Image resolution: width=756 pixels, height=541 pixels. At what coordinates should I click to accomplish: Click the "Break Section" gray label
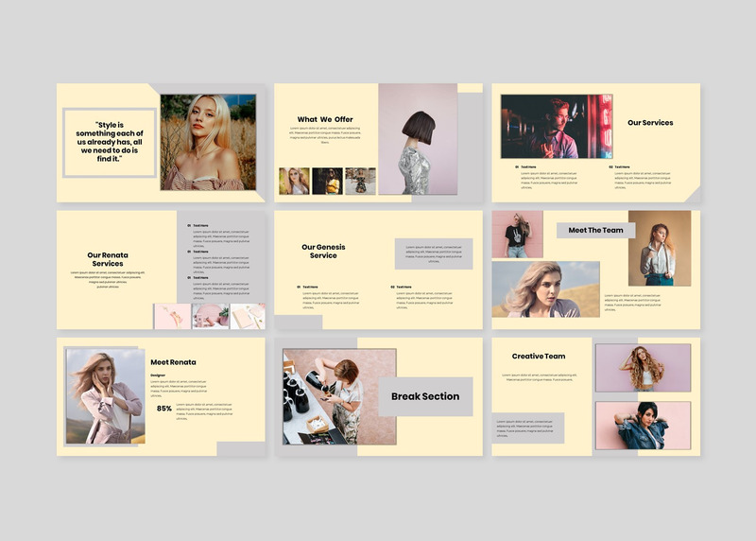click(x=425, y=396)
